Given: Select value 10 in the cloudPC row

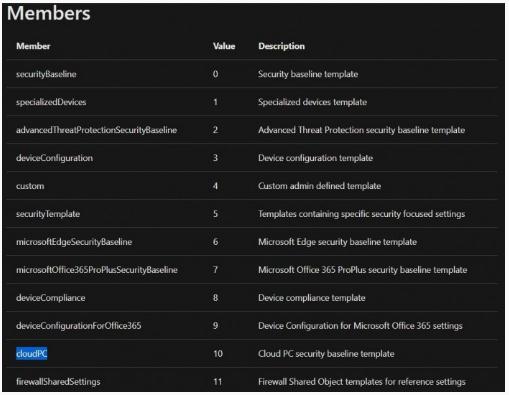Looking at the screenshot, I should click(x=218, y=354).
